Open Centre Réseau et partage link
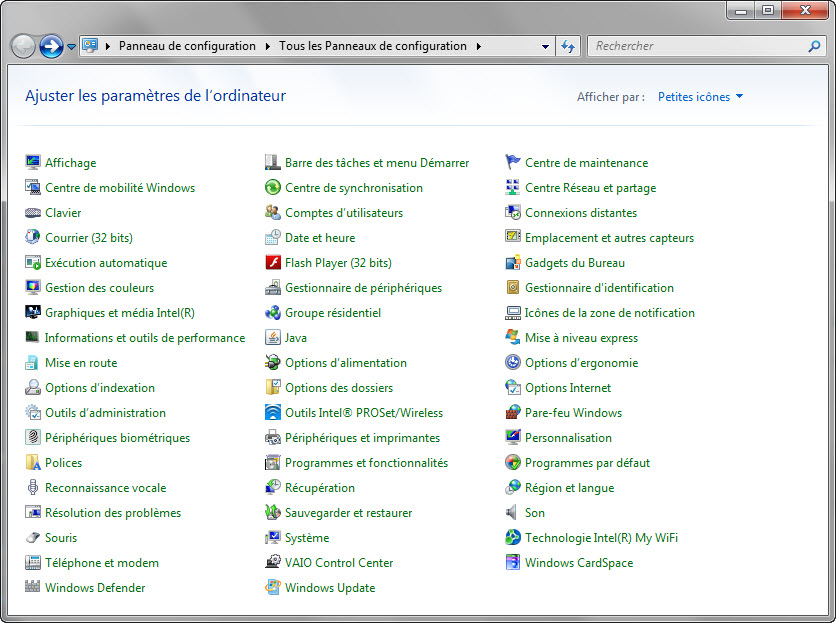This screenshot has height=623, width=836. tap(591, 188)
